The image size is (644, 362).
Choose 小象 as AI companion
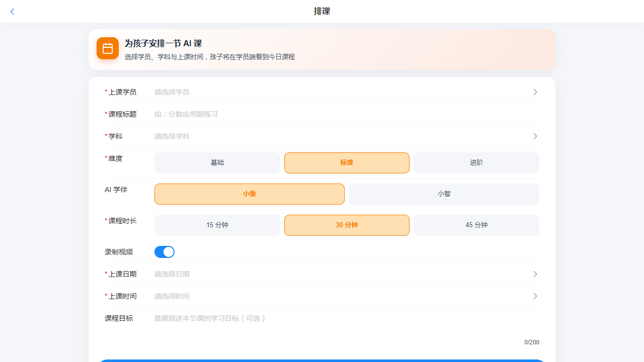250,194
